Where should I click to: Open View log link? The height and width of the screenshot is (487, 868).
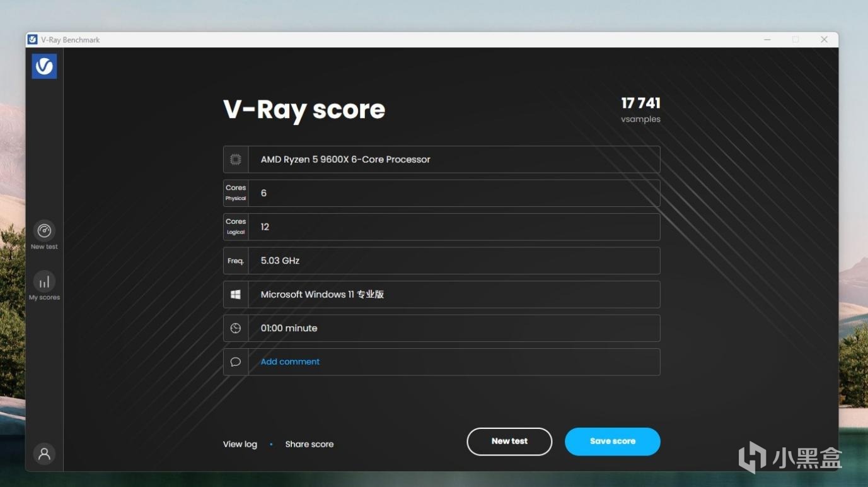[x=240, y=444]
